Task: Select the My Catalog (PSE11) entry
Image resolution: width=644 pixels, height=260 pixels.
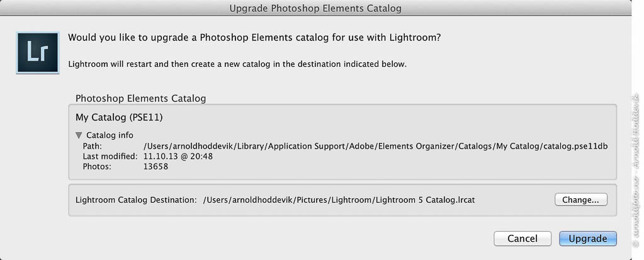Action: (x=119, y=118)
